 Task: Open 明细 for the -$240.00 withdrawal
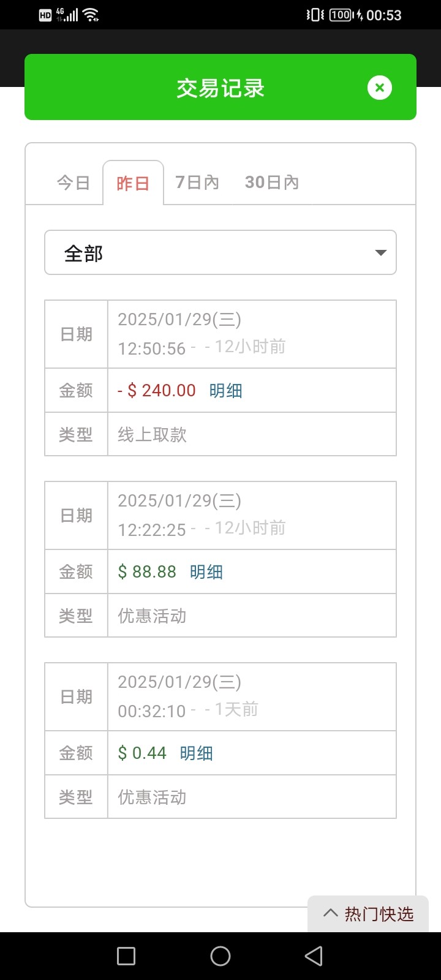pos(226,391)
